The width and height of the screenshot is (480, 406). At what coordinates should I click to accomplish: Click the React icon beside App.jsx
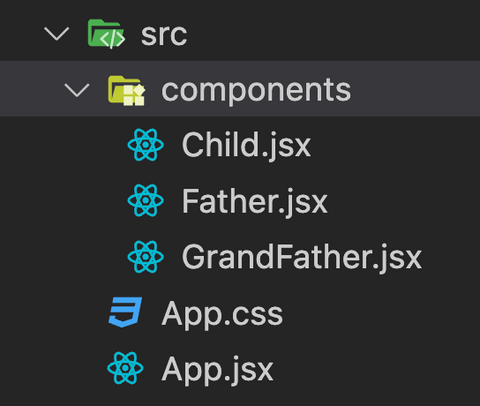click(125, 368)
